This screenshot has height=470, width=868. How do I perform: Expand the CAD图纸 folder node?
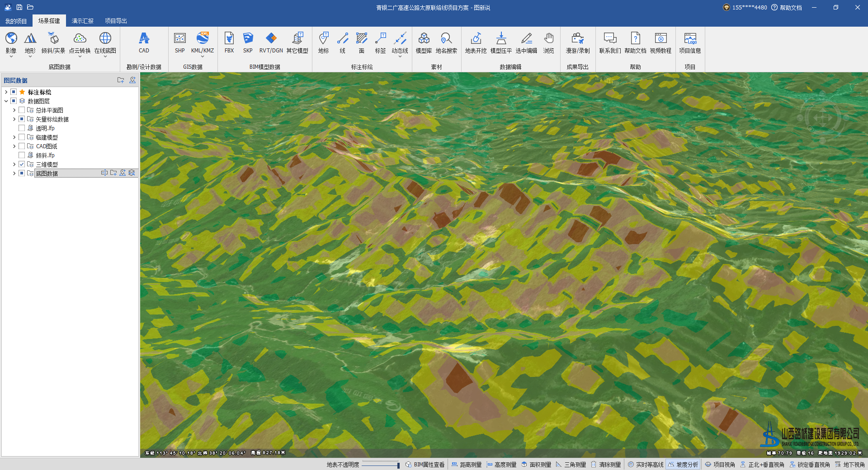(14, 146)
